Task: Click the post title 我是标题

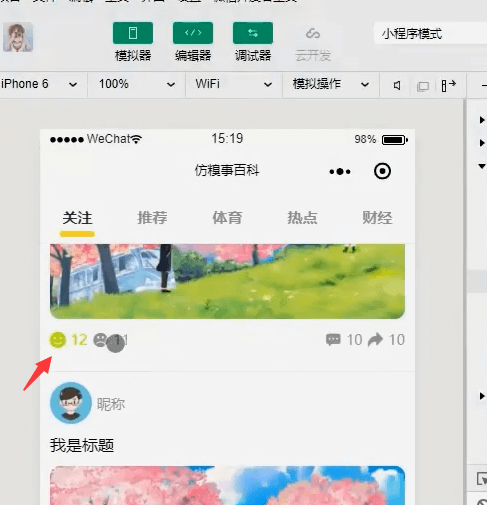Action: [82, 445]
